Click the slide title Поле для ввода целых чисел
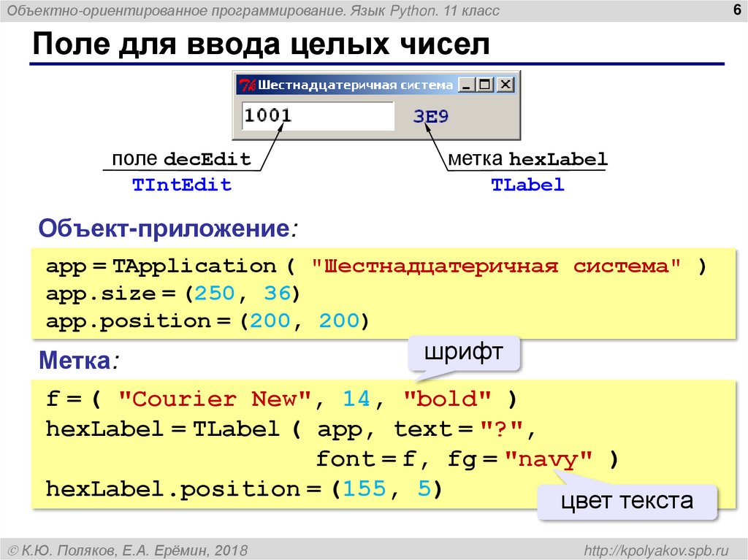The width and height of the screenshot is (748, 560). pos(261,44)
